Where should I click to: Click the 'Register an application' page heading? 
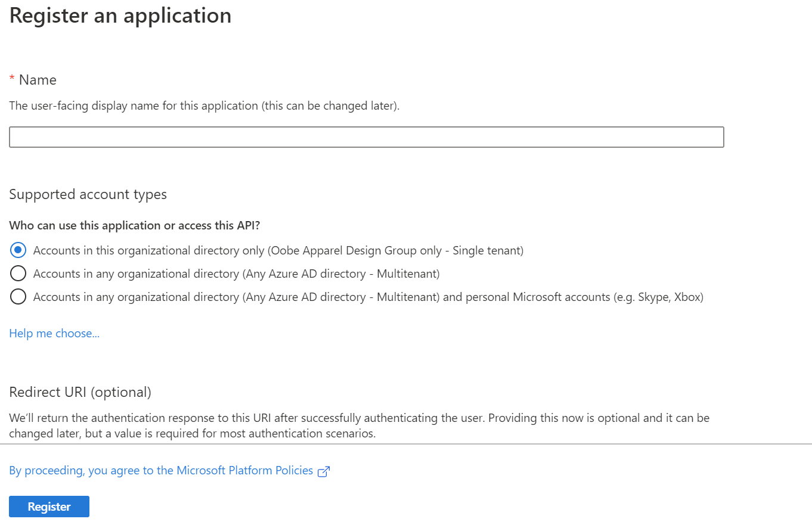pos(120,15)
